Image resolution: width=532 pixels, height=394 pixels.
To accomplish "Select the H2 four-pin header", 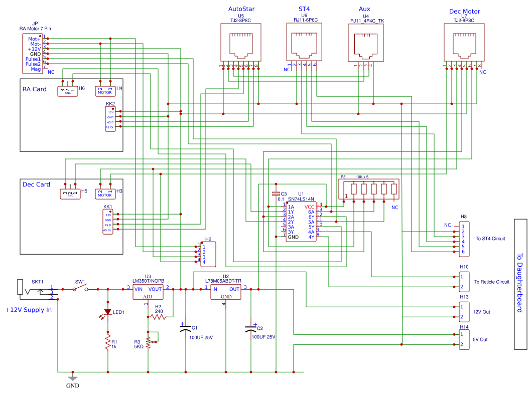I will (208, 254).
